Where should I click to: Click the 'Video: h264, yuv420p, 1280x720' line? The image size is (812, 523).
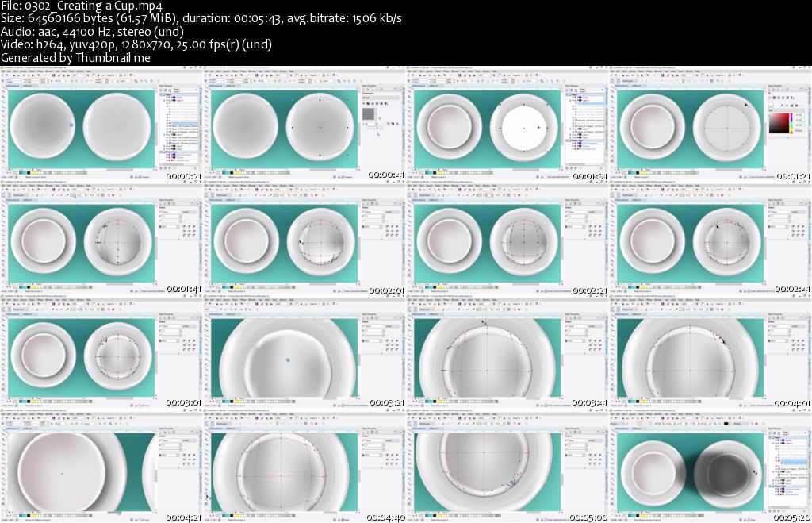coord(136,44)
